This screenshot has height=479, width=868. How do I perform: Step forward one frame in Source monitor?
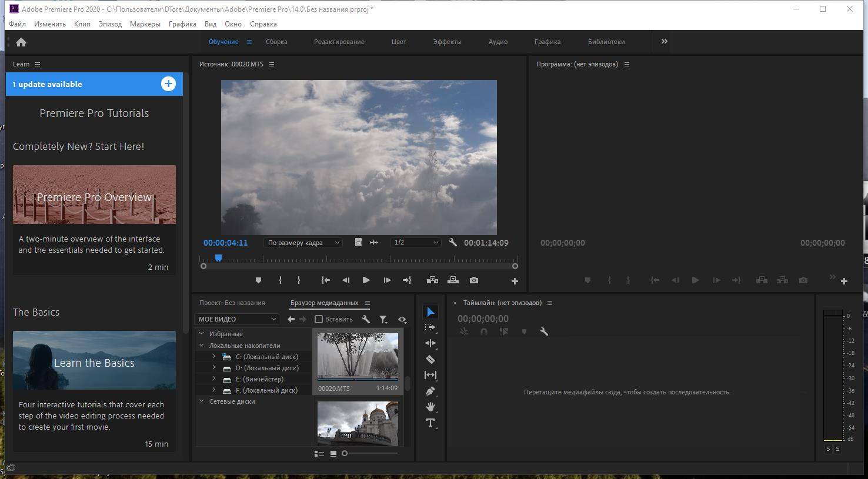click(387, 280)
